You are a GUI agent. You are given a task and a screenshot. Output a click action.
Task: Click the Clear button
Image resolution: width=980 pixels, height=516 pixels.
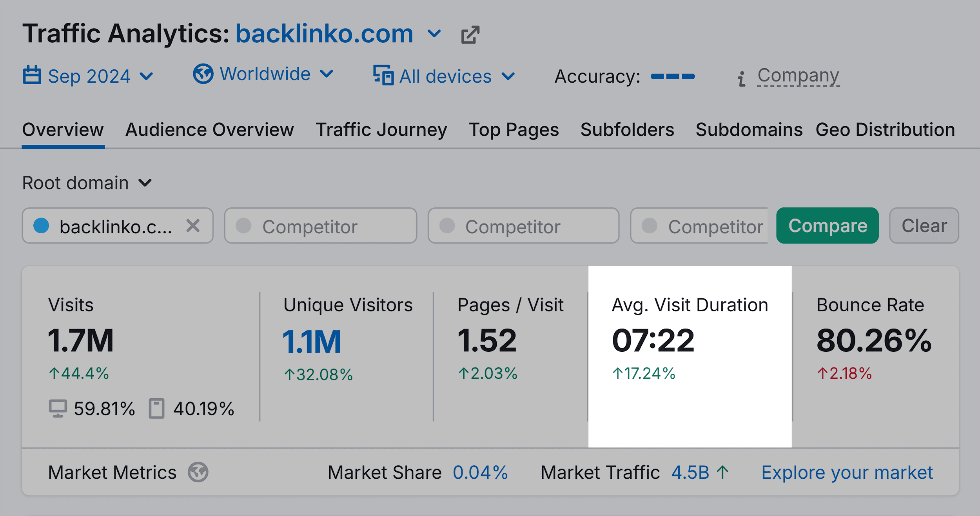[x=924, y=225]
